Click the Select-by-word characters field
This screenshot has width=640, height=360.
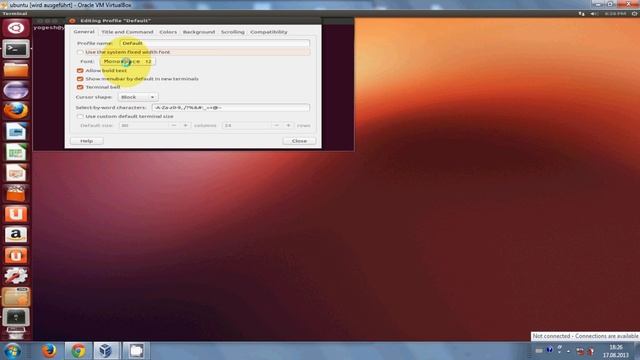231,107
